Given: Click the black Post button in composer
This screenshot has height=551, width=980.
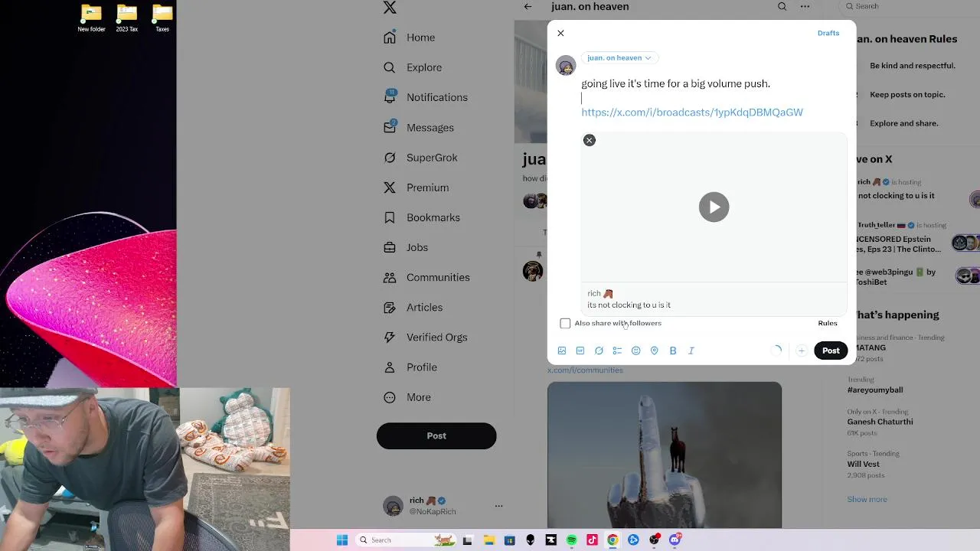Looking at the screenshot, I should [x=831, y=350].
